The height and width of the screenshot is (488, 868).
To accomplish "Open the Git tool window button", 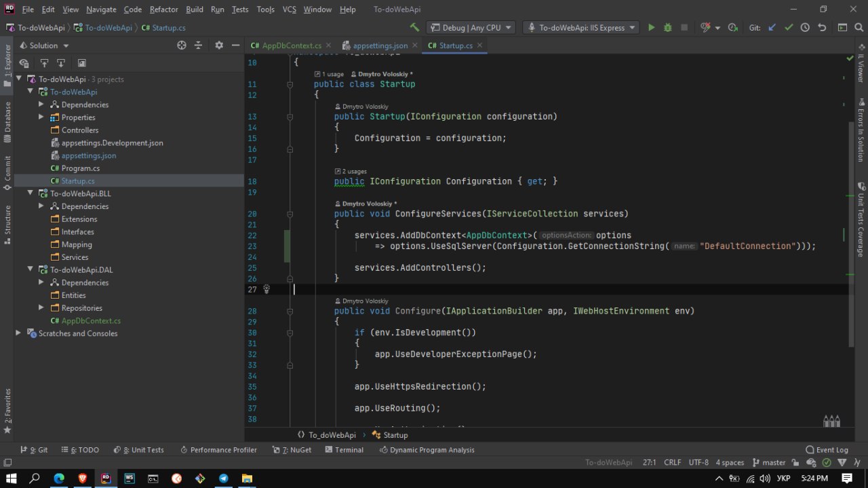I will (x=34, y=450).
